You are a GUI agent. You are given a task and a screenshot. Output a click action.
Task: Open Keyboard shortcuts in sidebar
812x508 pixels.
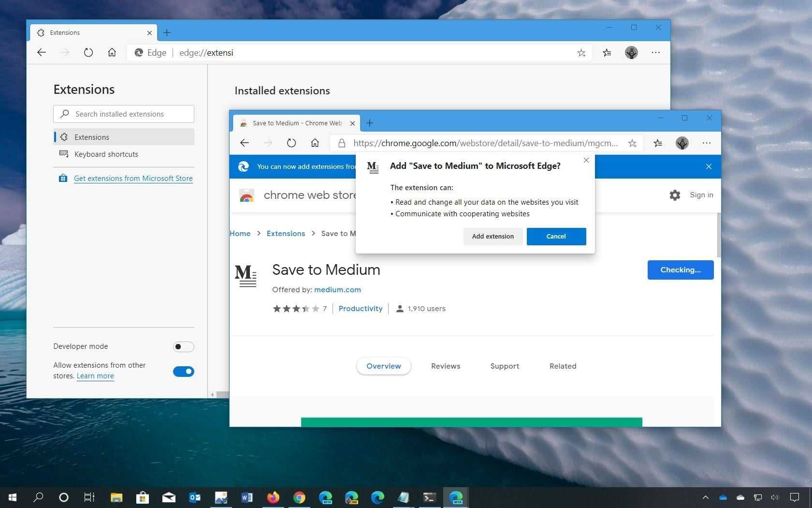(x=106, y=154)
